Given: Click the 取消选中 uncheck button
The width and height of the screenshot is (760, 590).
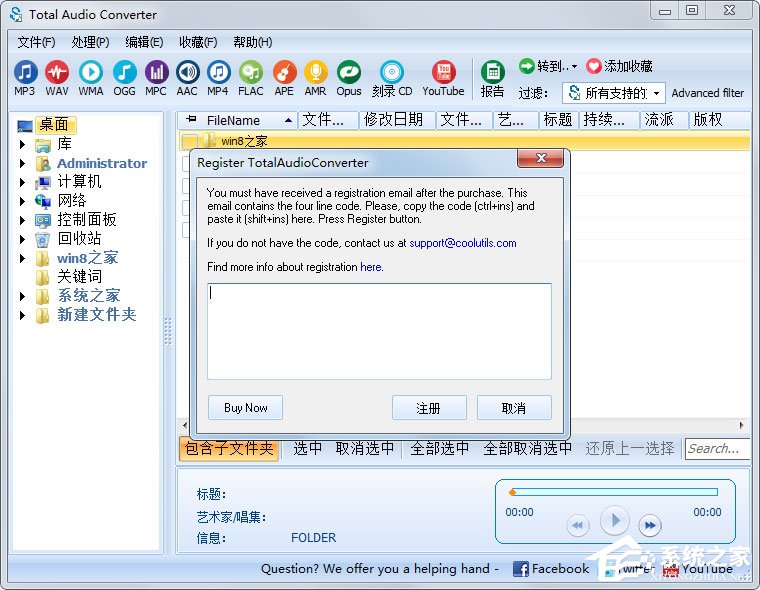Looking at the screenshot, I should [x=365, y=448].
